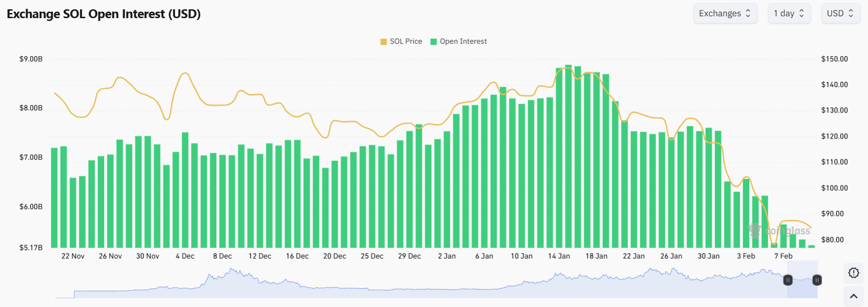Click the left range slider handle
868x307 pixels.
click(x=788, y=280)
